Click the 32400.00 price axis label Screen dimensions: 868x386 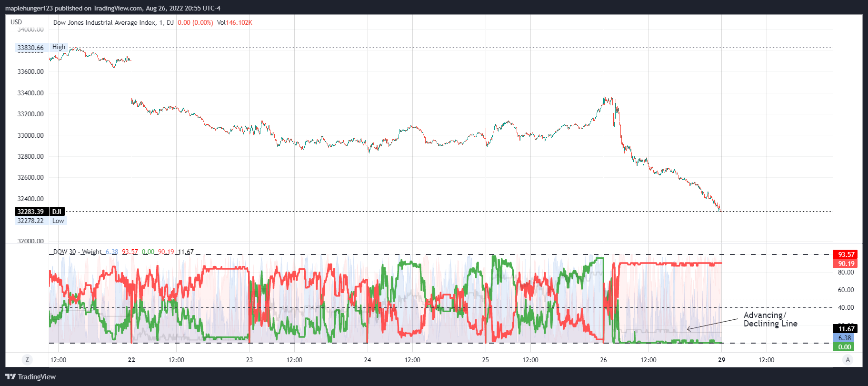[x=30, y=199]
